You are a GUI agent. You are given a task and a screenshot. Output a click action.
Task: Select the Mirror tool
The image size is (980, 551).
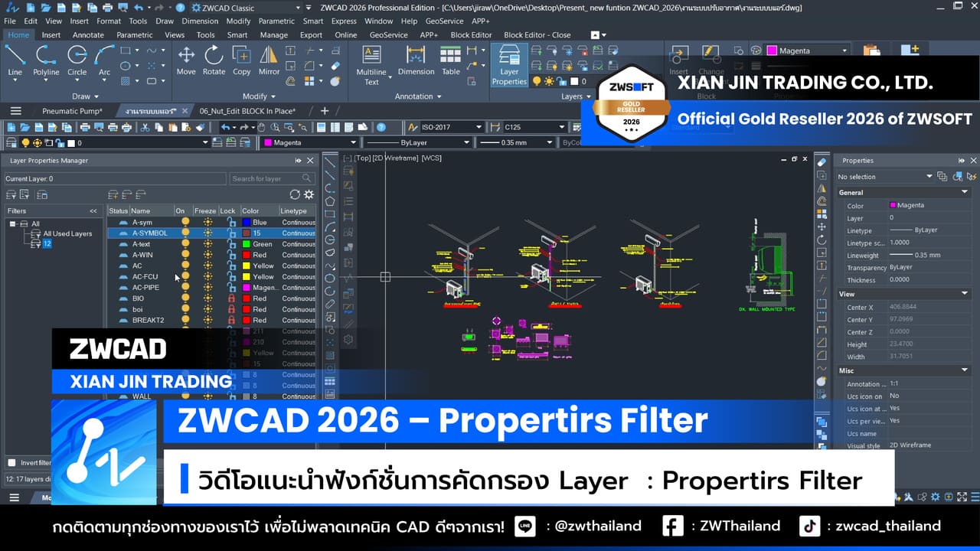[269, 61]
